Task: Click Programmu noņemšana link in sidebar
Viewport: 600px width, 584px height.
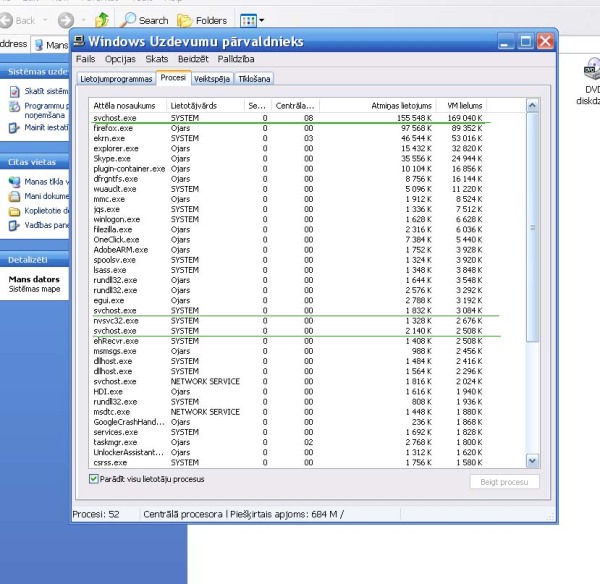Action: pos(46,110)
